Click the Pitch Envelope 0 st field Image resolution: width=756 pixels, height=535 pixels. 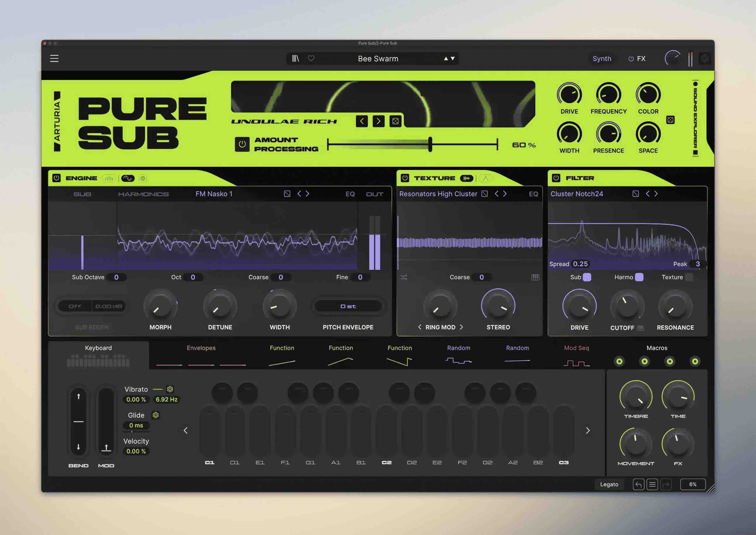coord(348,306)
